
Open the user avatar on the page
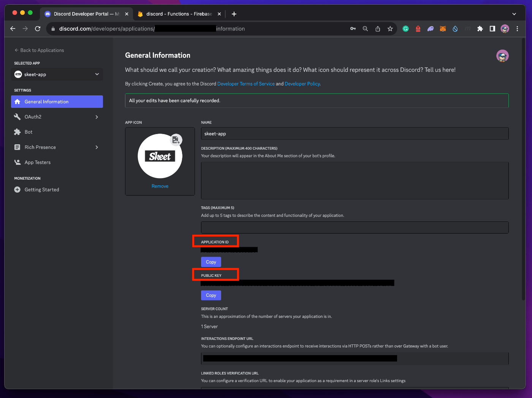point(502,56)
